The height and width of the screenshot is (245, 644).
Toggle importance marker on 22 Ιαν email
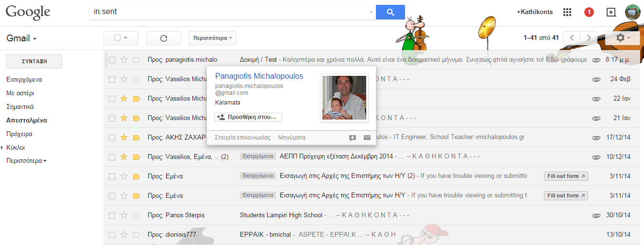point(136,99)
